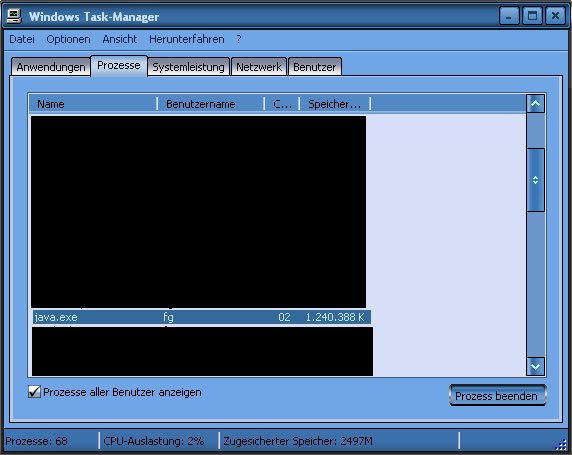Click the process list scroll down arrow
The image size is (572, 455).
coord(535,366)
